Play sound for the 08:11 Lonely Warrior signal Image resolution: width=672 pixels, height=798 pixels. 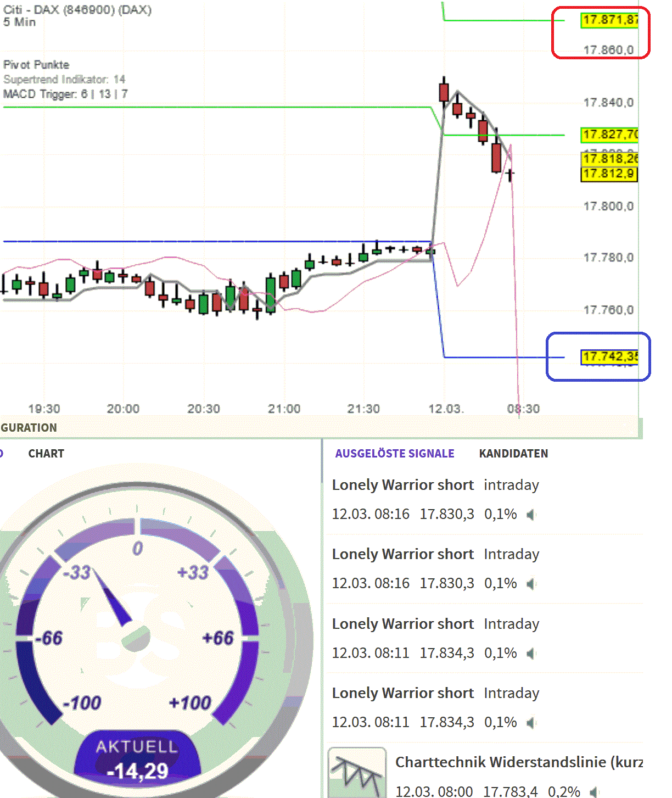coord(531,654)
